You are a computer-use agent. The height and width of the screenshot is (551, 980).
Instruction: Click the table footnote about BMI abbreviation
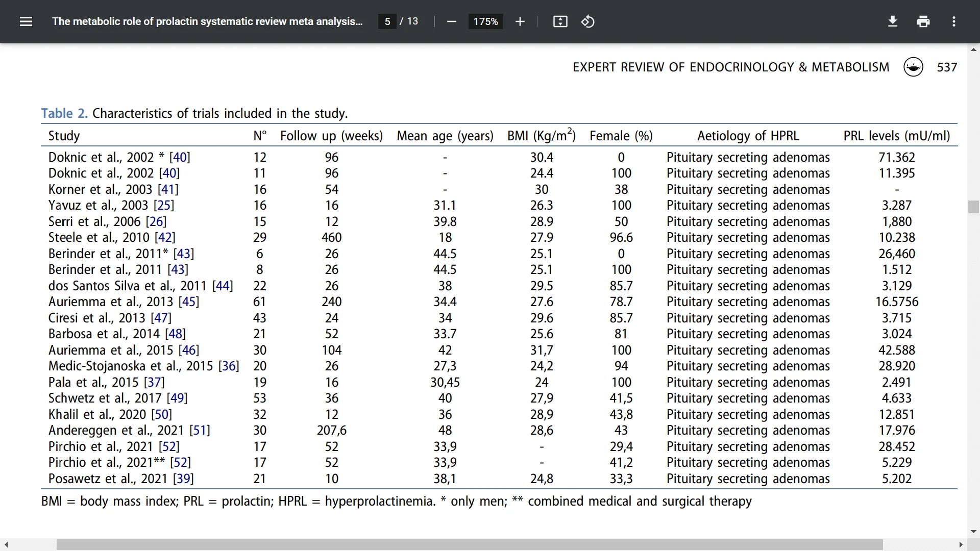(x=396, y=501)
